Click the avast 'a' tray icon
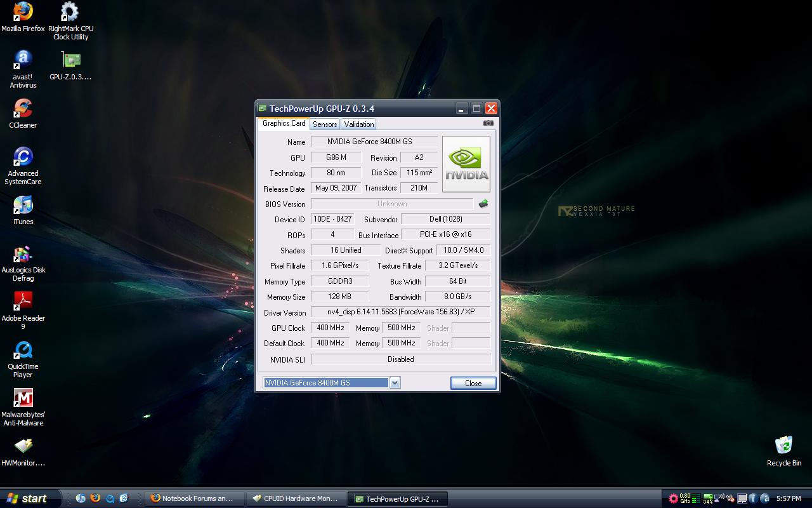 [764, 498]
